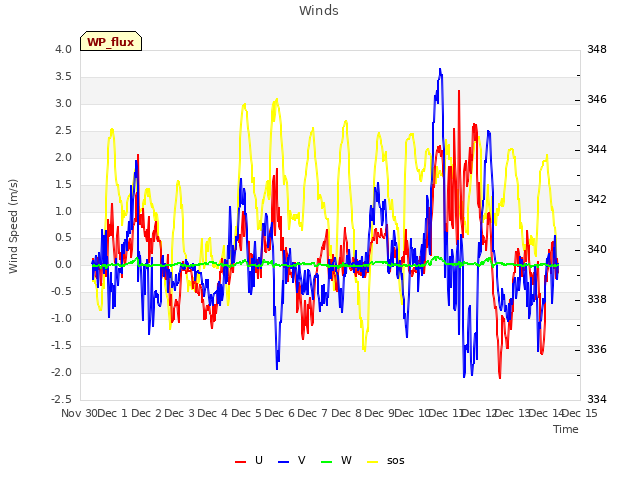The height and width of the screenshot is (480, 640).
Task: Click the 3.0 left axis value
Action: coord(63,103)
